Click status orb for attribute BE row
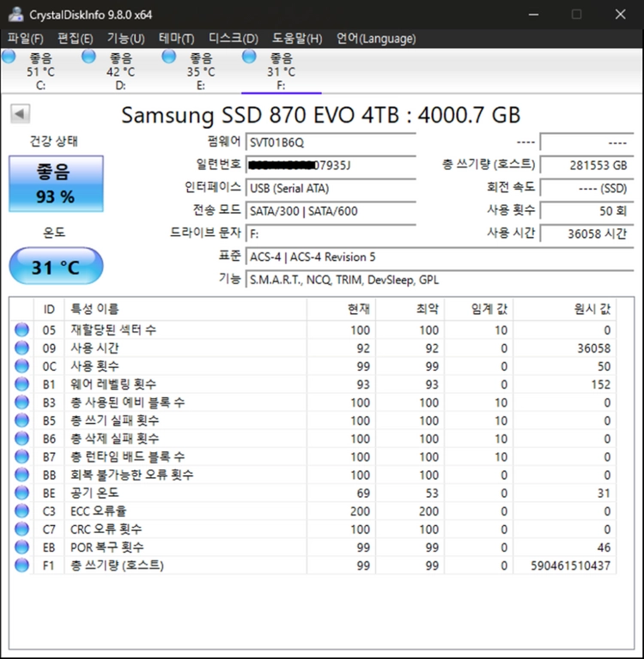Screen dimensions: 644x659 (21, 493)
